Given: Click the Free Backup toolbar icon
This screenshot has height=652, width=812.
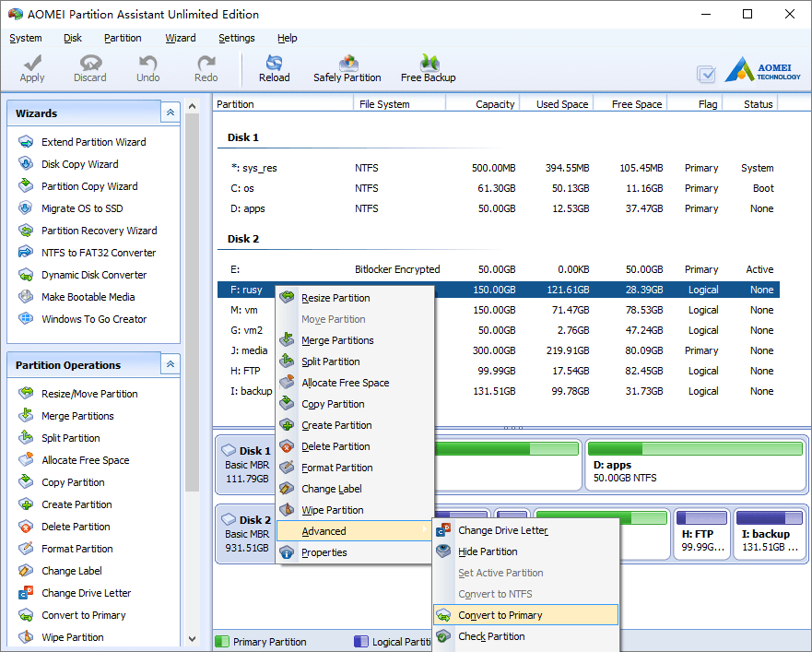Looking at the screenshot, I should pyautogui.click(x=428, y=68).
